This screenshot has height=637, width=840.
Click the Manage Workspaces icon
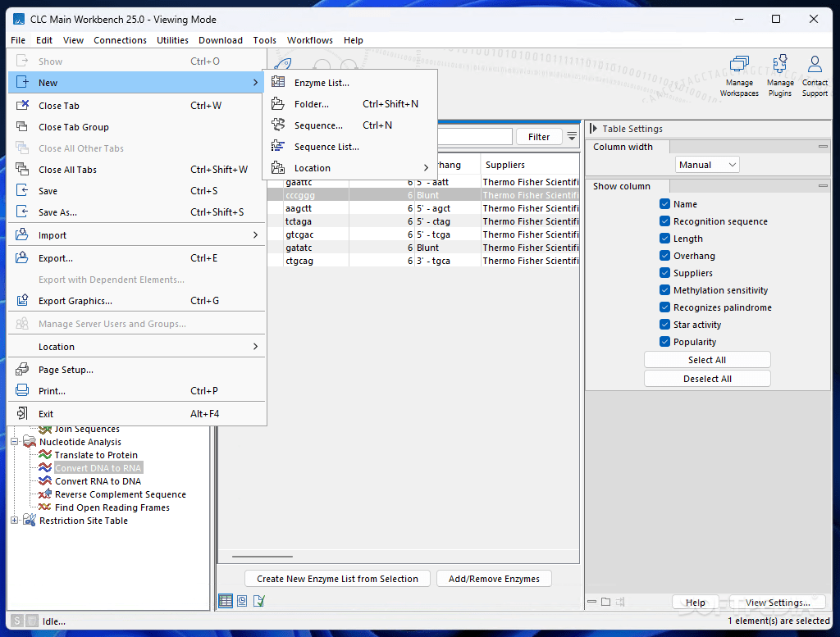pyautogui.click(x=739, y=74)
